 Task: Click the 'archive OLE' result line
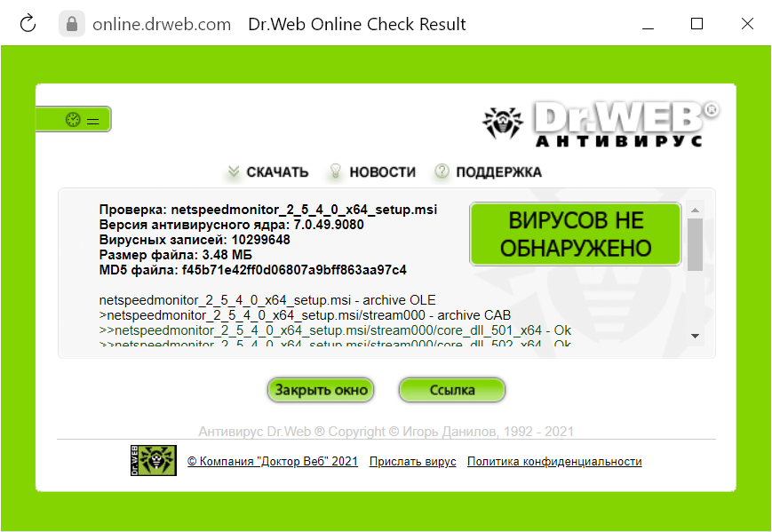click(267, 299)
